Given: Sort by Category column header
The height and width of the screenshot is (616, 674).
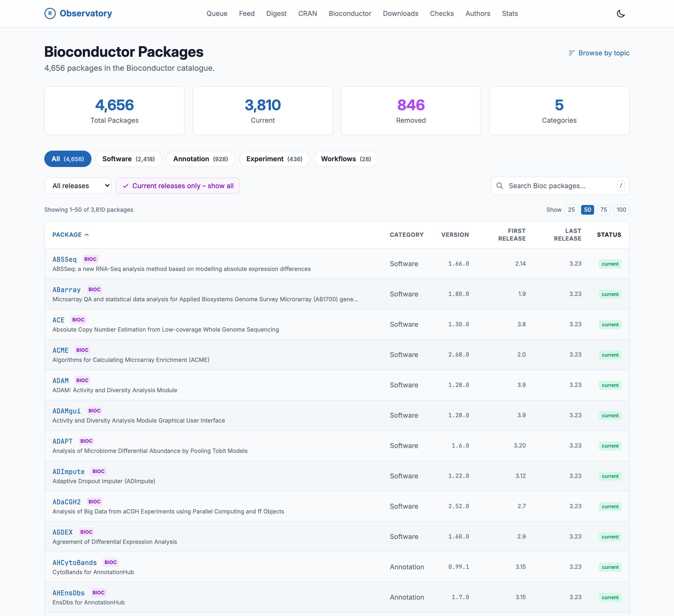Looking at the screenshot, I should [407, 235].
